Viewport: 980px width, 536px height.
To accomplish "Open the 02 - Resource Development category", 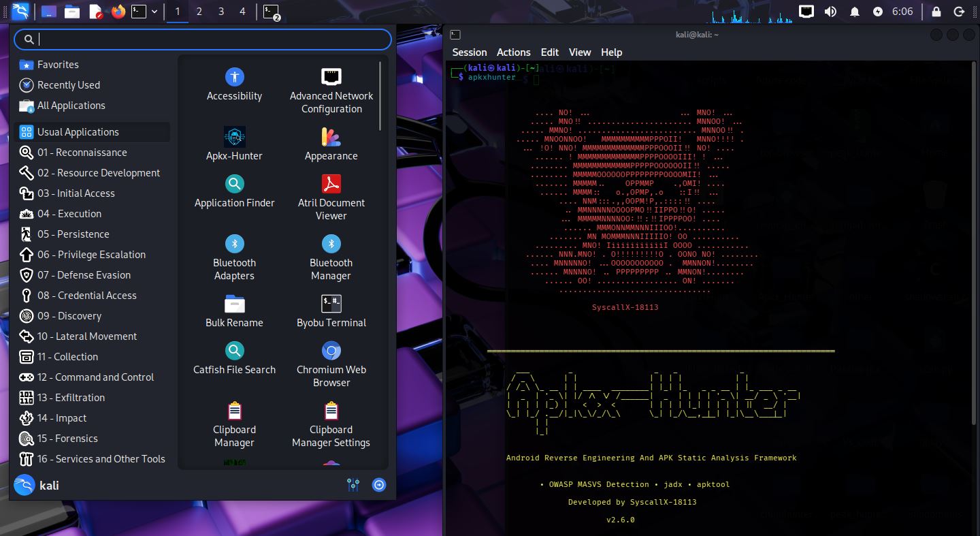I will click(93, 173).
